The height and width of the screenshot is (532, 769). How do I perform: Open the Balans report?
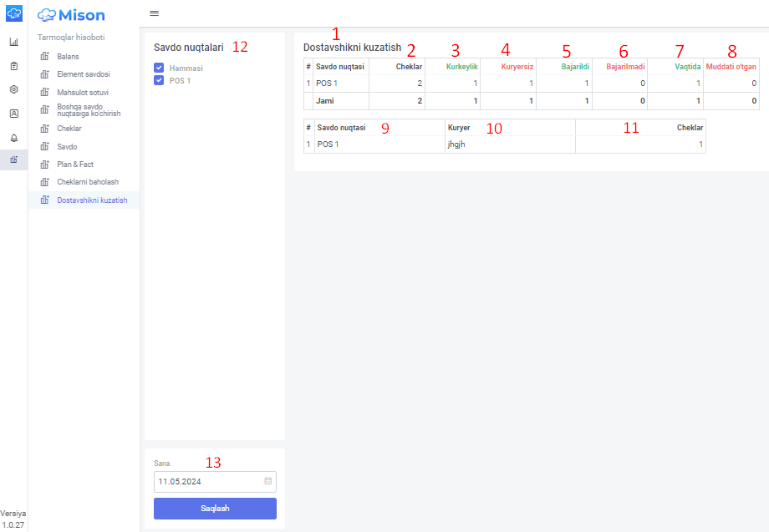tap(68, 56)
